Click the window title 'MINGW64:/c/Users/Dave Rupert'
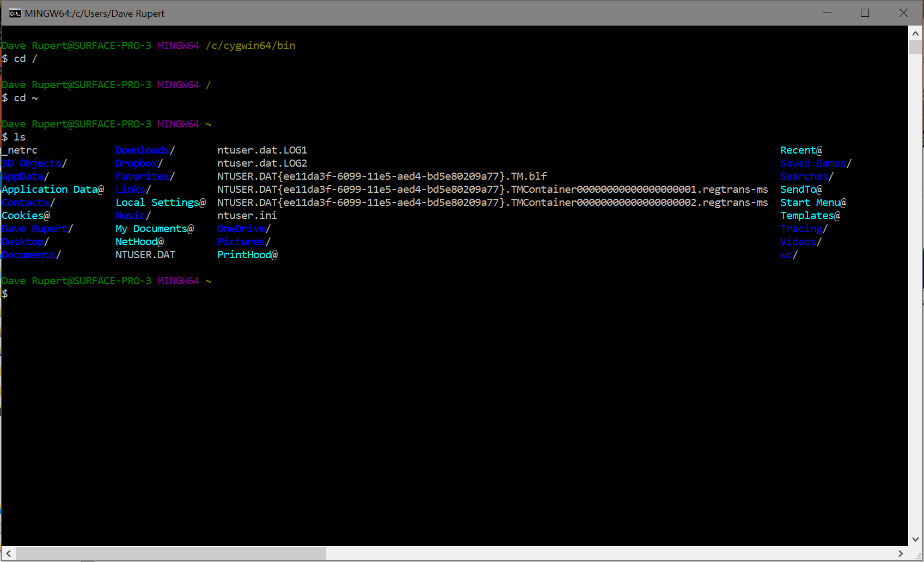The height and width of the screenshot is (562, 924). point(95,14)
